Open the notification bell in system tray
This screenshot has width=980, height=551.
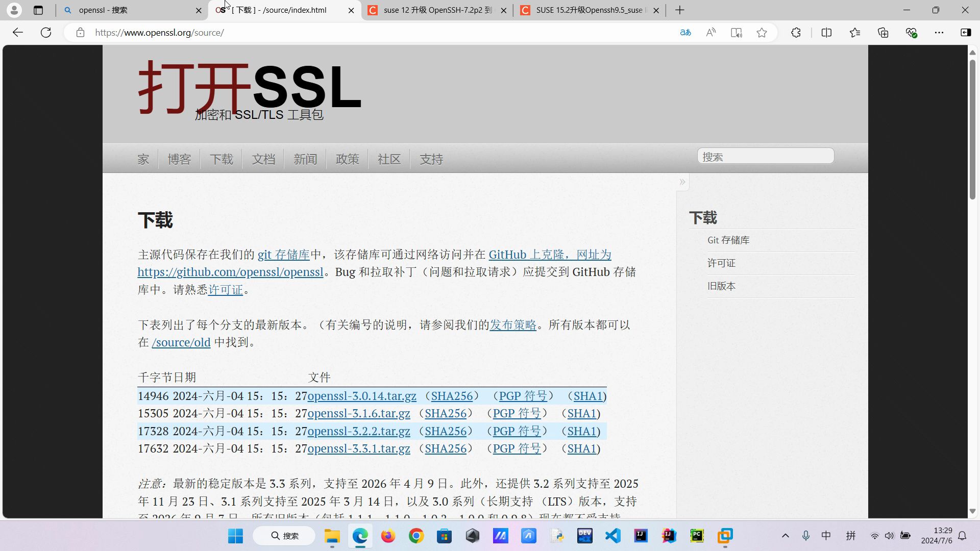(962, 536)
